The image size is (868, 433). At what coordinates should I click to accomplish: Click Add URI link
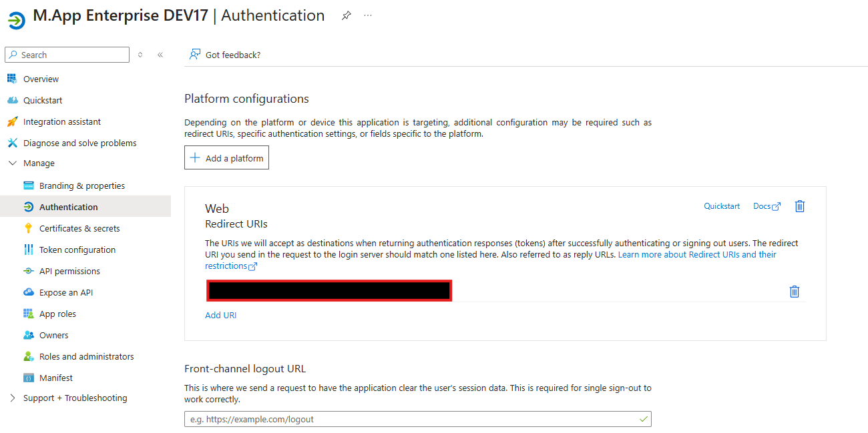(220, 315)
